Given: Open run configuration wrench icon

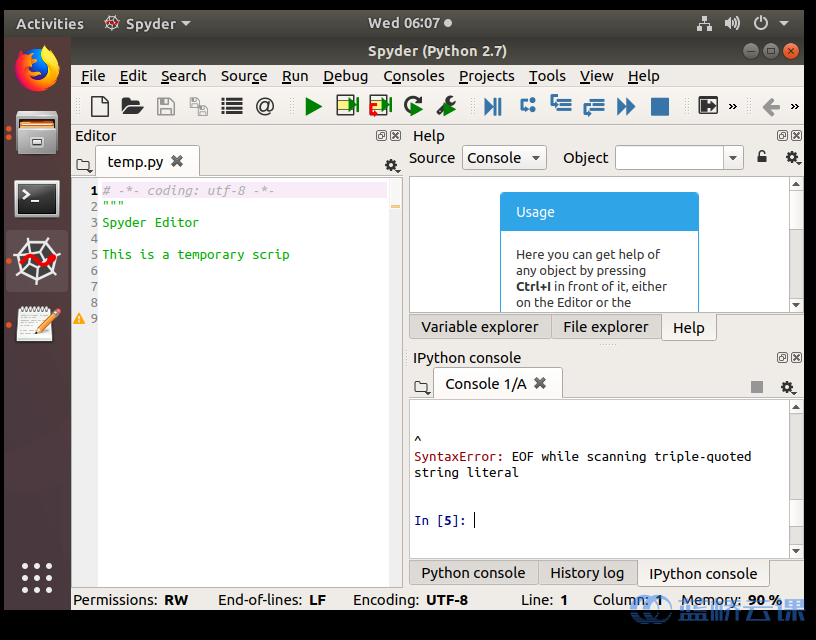Looking at the screenshot, I should [447, 106].
